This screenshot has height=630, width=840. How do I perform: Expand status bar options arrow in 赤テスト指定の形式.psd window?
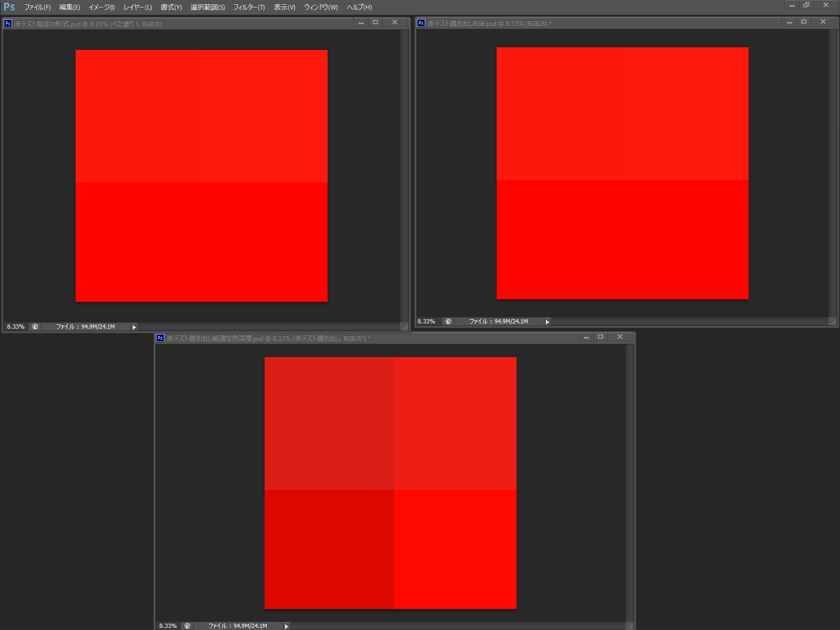coord(134,327)
